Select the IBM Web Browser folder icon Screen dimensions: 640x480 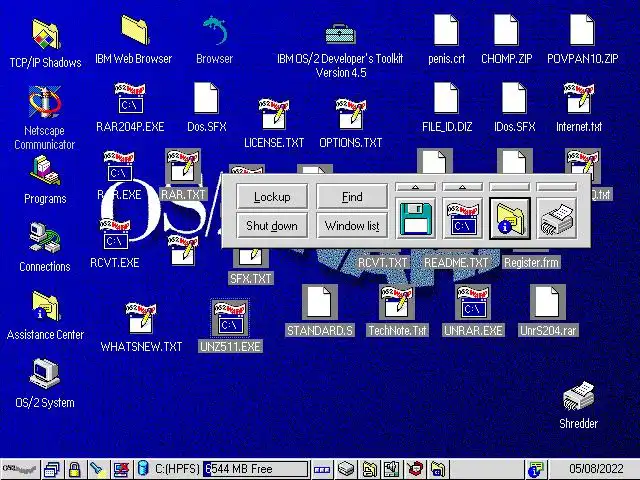click(134, 30)
